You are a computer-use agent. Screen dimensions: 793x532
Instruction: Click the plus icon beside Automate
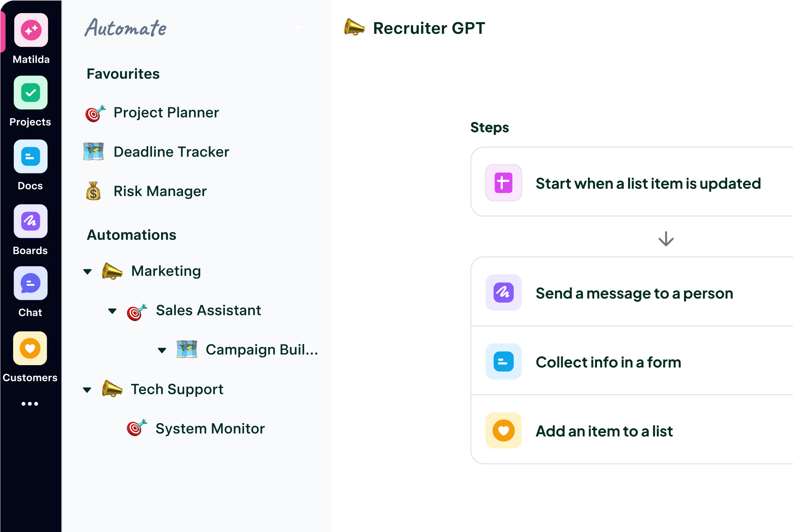298,27
